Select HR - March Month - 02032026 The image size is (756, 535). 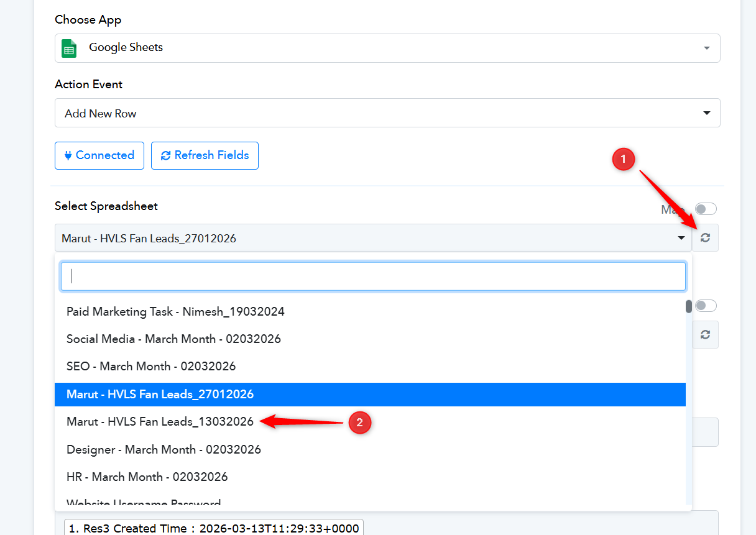tap(147, 477)
